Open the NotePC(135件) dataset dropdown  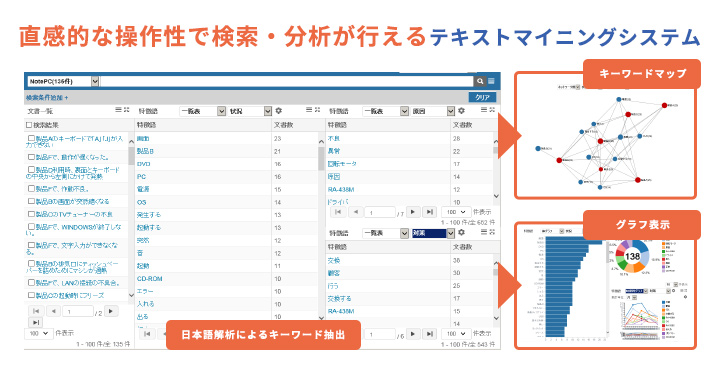pyautogui.click(x=63, y=81)
